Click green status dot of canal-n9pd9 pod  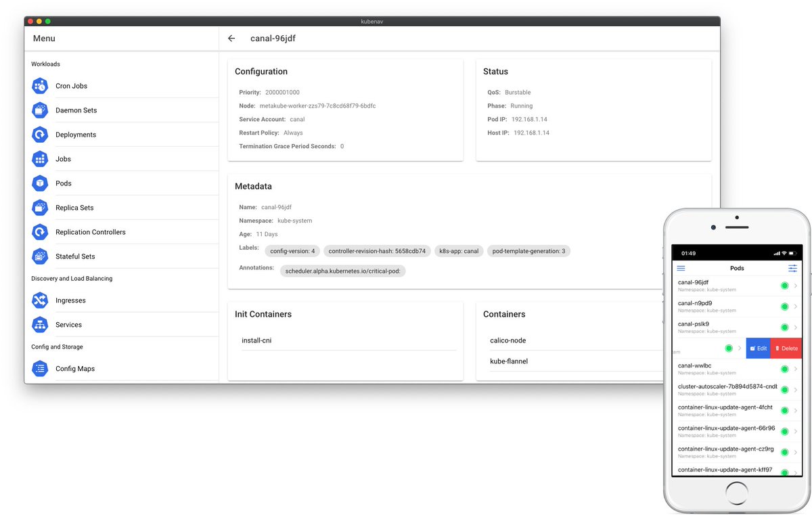point(785,307)
